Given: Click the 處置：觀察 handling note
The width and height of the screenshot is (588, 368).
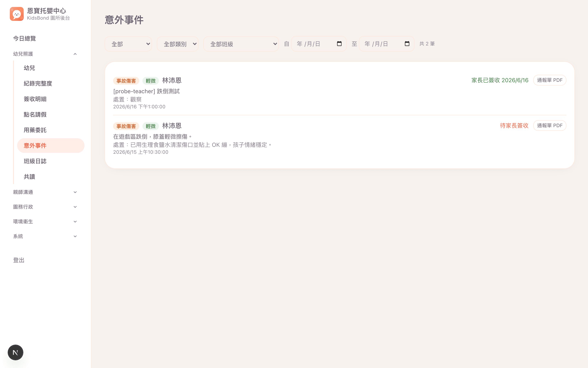Looking at the screenshot, I should pyautogui.click(x=127, y=99).
